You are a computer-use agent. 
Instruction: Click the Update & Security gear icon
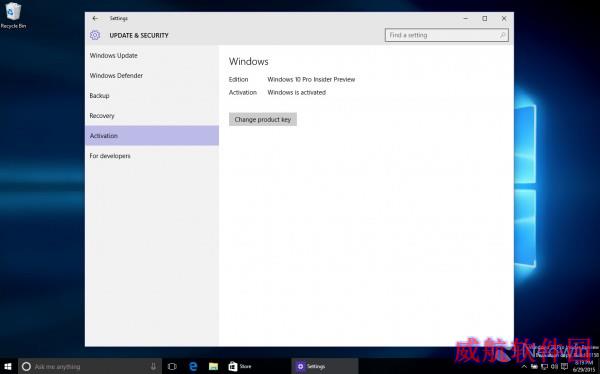95,35
